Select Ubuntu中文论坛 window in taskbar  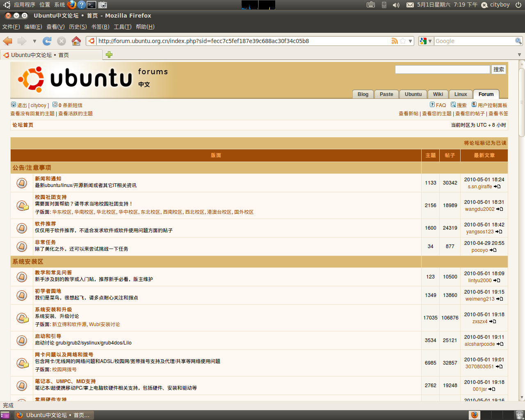click(x=53, y=415)
